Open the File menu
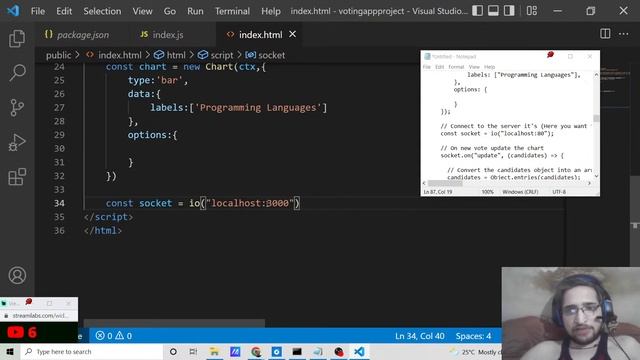 tap(38, 11)
